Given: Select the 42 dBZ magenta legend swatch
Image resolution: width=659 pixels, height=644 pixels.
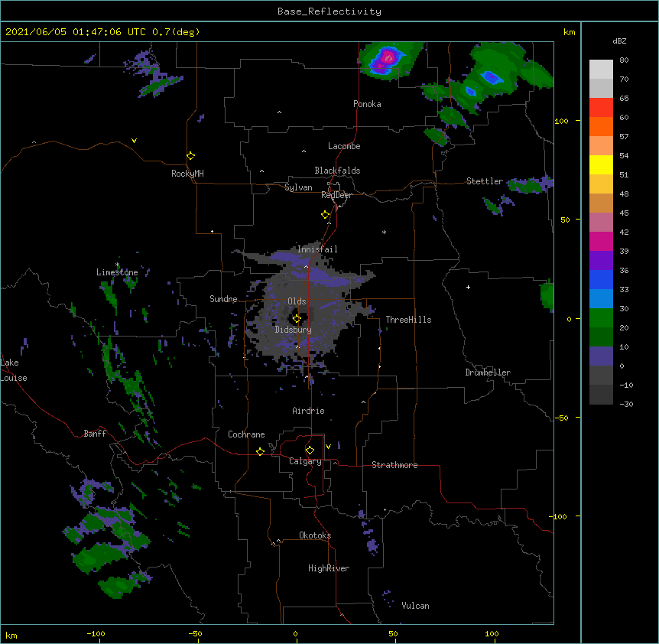Looking at the screenshot, I should pyautogui.click(x=601, y=241).
